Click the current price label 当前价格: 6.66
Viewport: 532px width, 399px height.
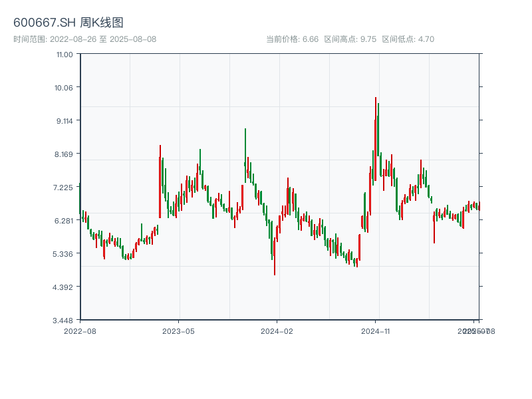tap(293, 39)
